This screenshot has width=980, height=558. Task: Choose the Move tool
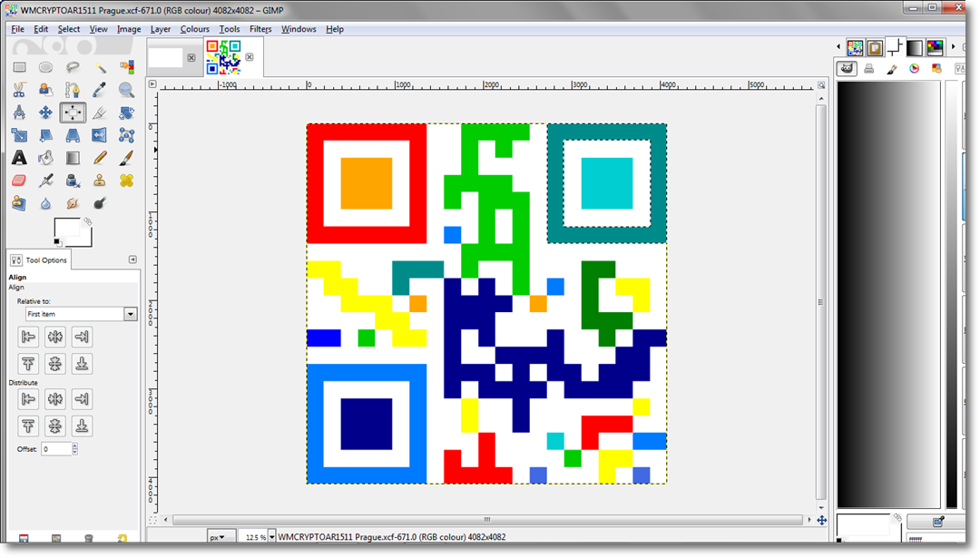click(x=45, y=113)
